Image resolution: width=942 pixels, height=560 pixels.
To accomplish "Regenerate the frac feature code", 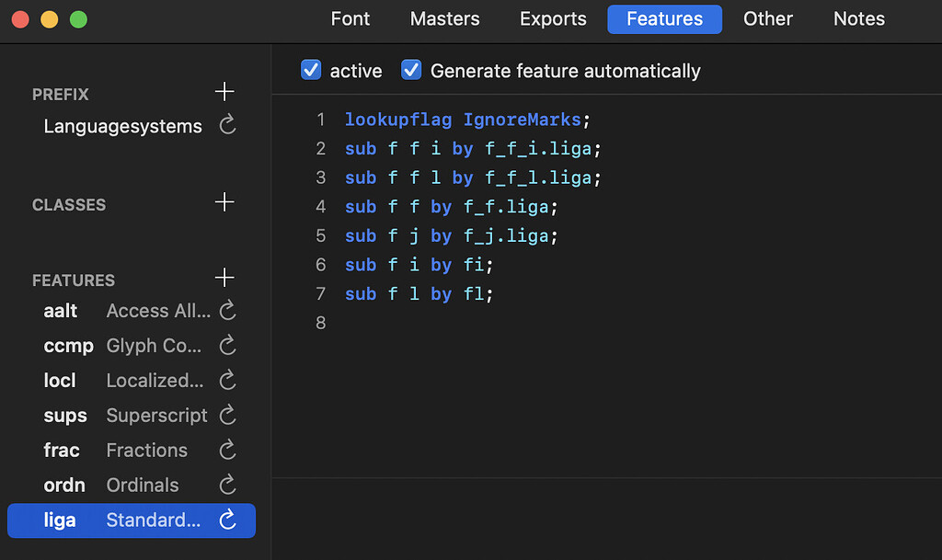I will (226, 451).
